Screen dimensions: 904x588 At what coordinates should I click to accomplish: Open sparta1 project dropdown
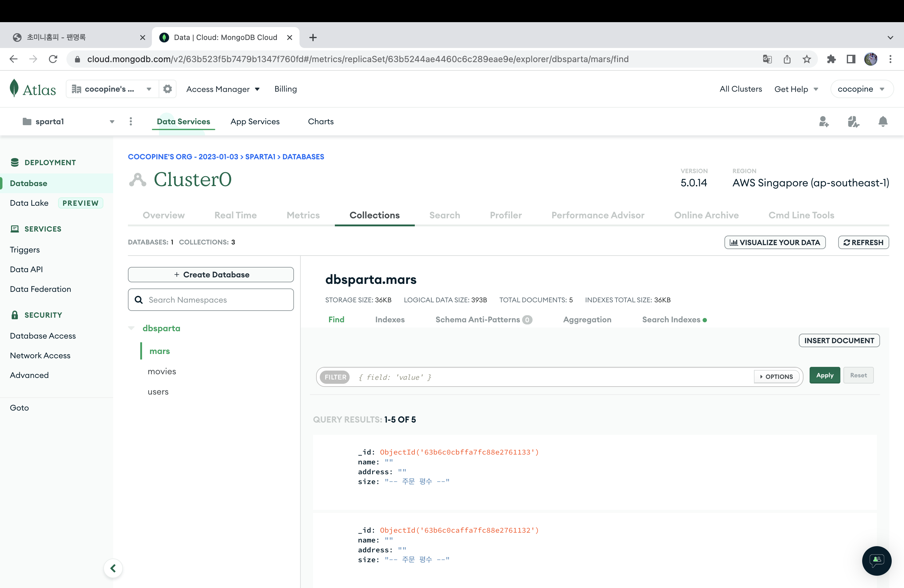(x=68, y=121)
